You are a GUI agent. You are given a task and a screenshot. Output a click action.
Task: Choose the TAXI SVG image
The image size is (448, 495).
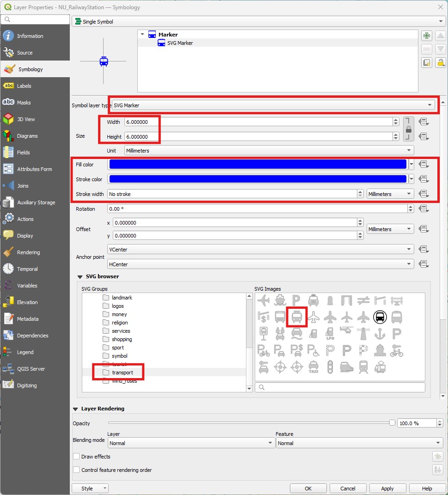coord(313,367)
